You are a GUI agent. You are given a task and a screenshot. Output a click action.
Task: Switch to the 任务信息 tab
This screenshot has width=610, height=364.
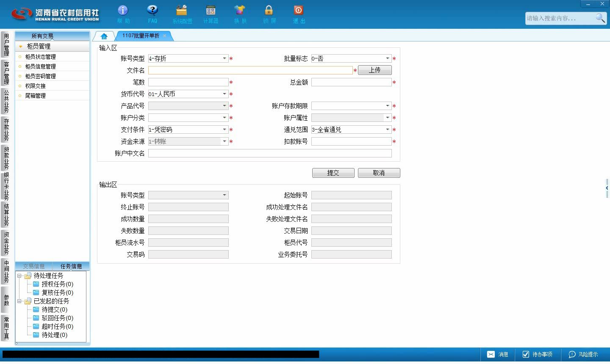click(71, 266)
